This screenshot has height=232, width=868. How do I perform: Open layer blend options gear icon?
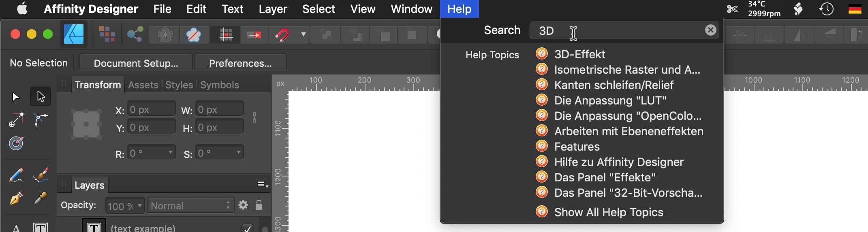(243, 205)
